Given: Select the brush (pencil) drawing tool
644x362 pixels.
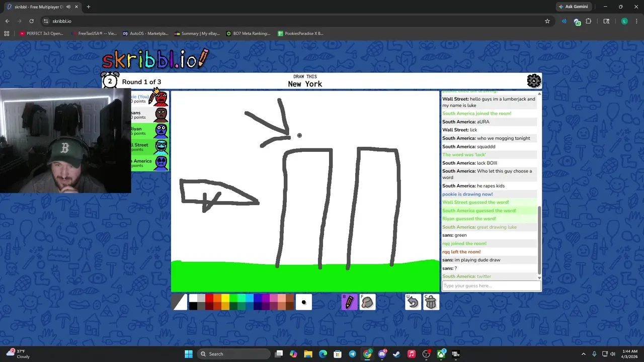Looking at the screenshot, I should (x=349, y=302).
